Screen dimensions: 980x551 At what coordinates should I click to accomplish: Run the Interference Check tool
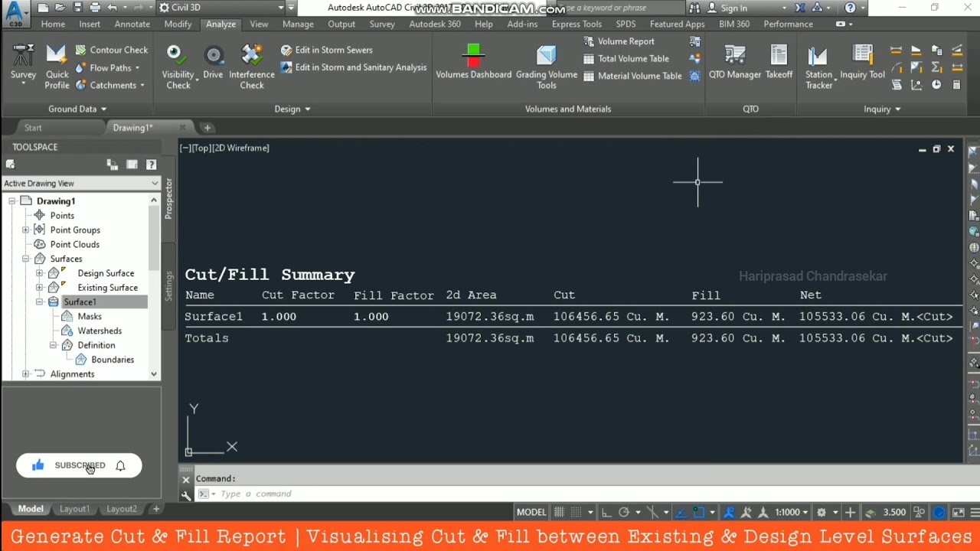[252, 67]
